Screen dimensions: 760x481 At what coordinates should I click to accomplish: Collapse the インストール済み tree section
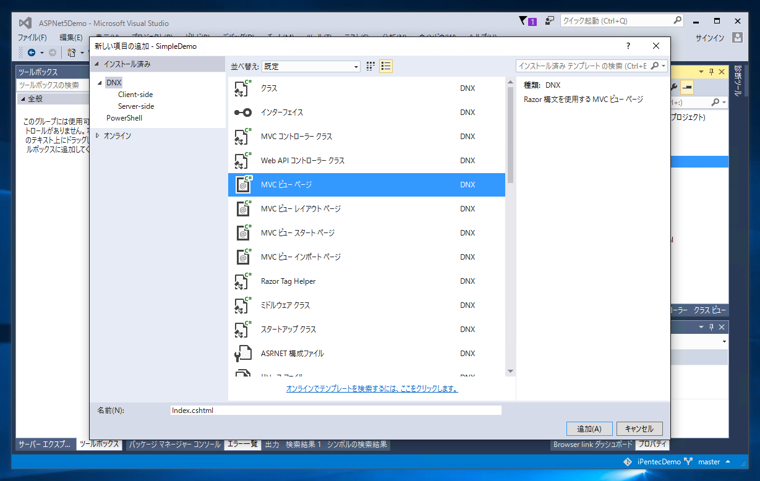[x=97, y=64]
